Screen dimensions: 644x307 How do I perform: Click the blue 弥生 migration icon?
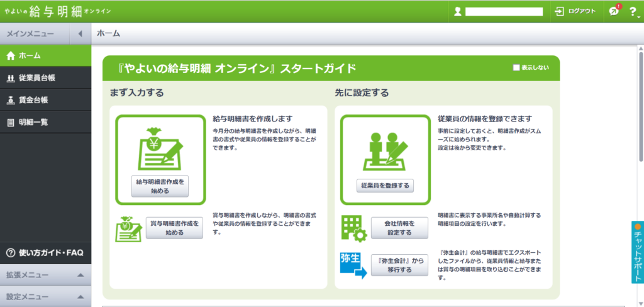[353, 266]
